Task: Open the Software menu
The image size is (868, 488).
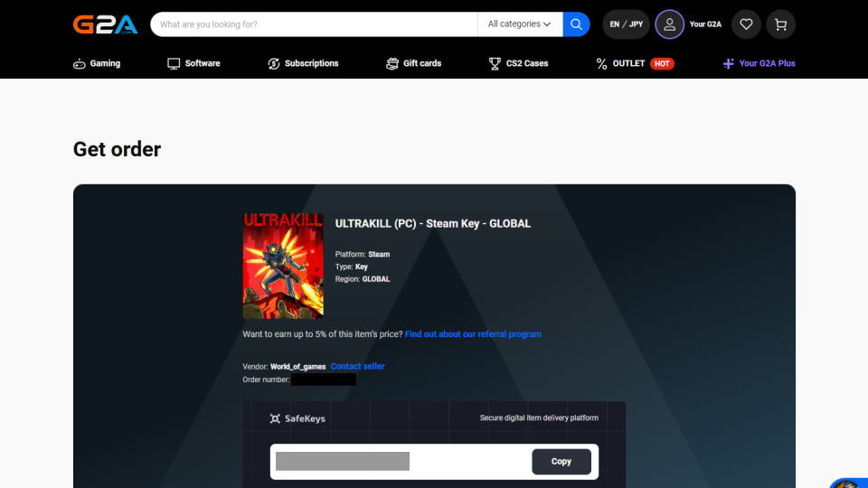Action: pyautogui.click(x=193, y=63)
